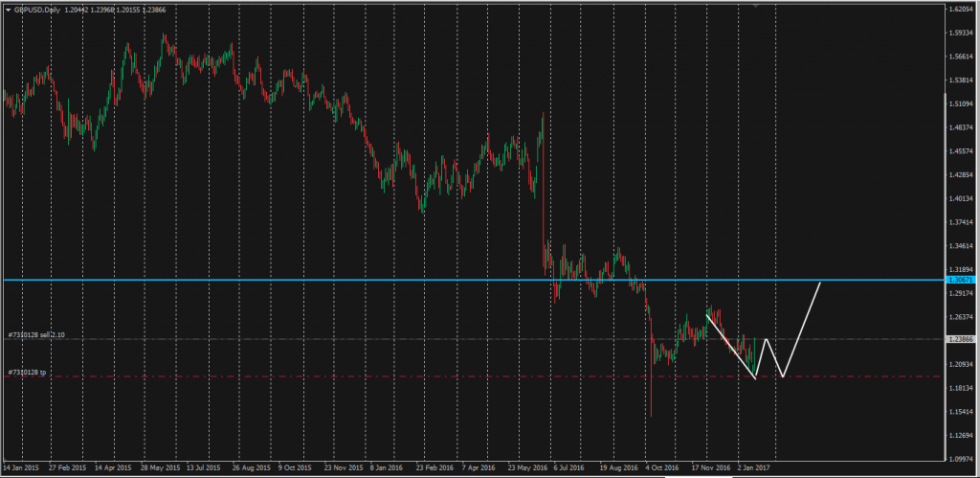Click the one-click trading arrow beside GBPUSD

click(x=8, y=9)
